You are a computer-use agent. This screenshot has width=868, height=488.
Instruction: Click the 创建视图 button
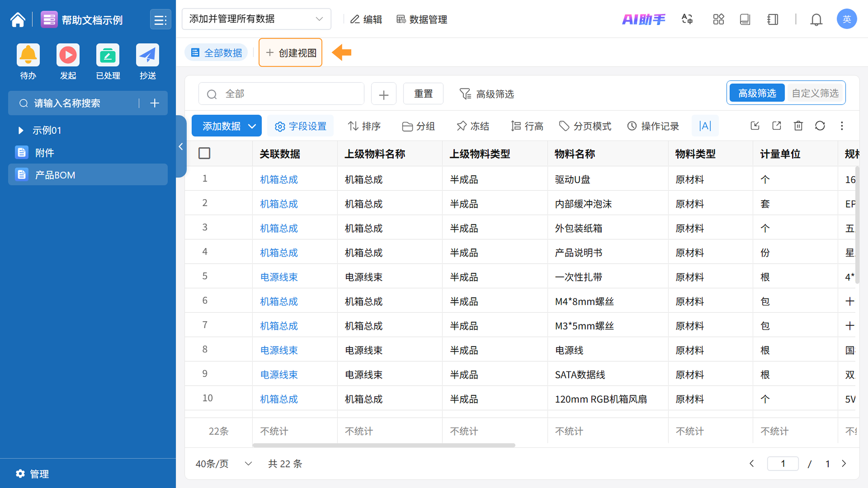[290, 53]
